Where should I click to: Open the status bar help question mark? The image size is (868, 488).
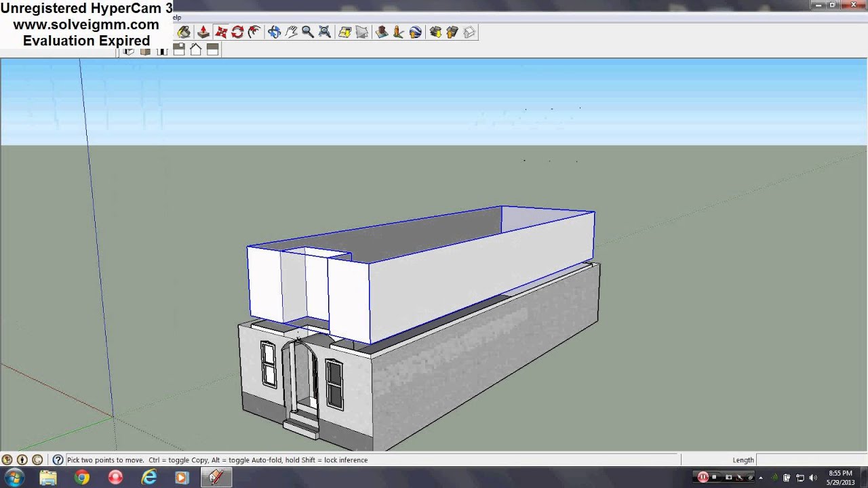tap(58, 460)
